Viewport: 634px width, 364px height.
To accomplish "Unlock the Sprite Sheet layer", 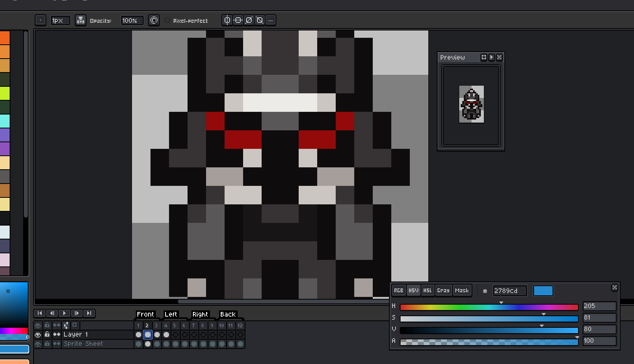I will tap(47, 344).
